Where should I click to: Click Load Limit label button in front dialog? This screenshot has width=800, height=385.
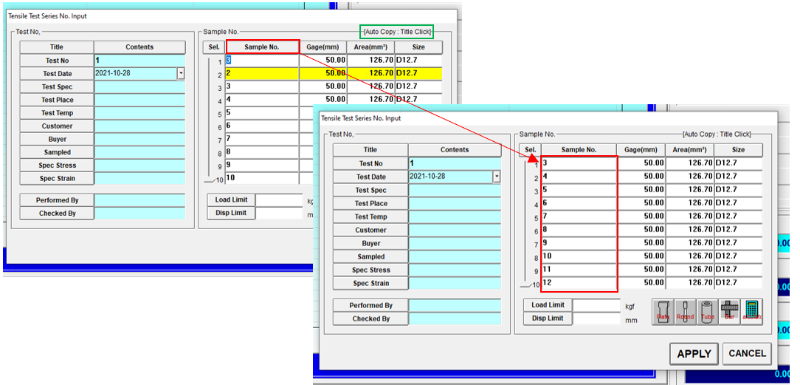548,305
